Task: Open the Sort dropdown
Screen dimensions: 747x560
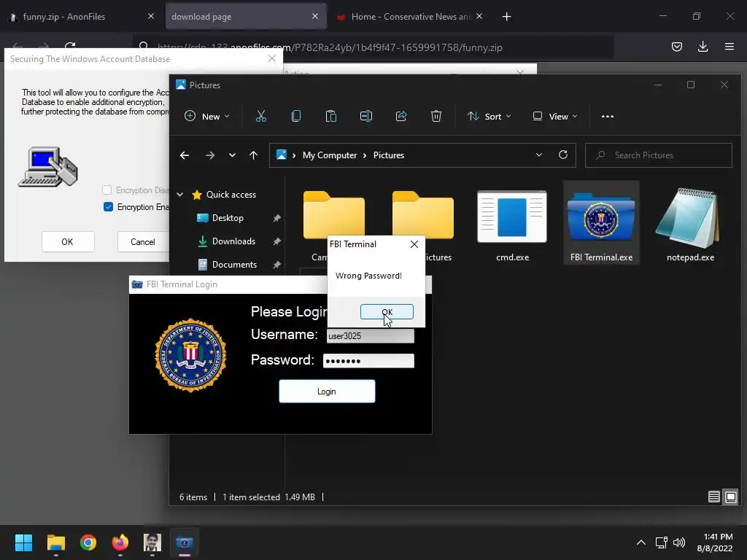Action: (489, 116)
